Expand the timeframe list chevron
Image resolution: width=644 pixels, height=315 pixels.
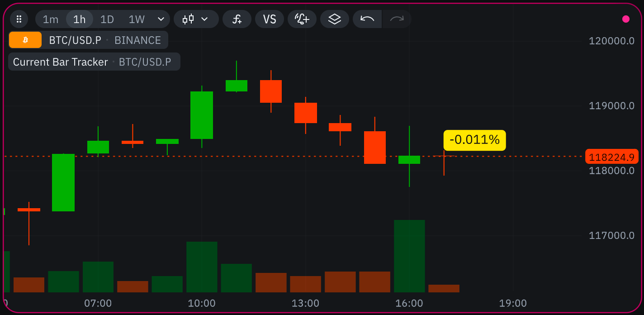pyautogui.click(x=161, y=19)
